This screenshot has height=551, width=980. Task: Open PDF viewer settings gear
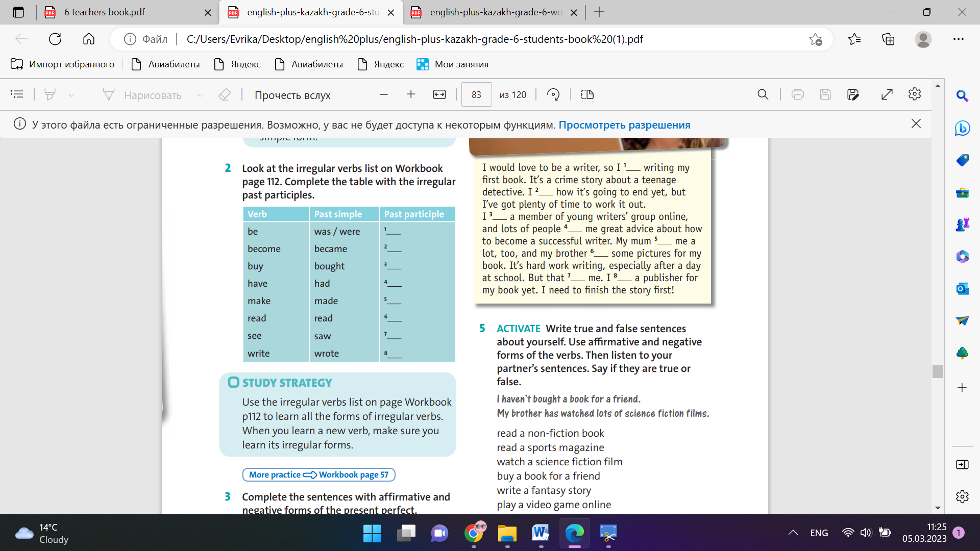click(914, 94)
